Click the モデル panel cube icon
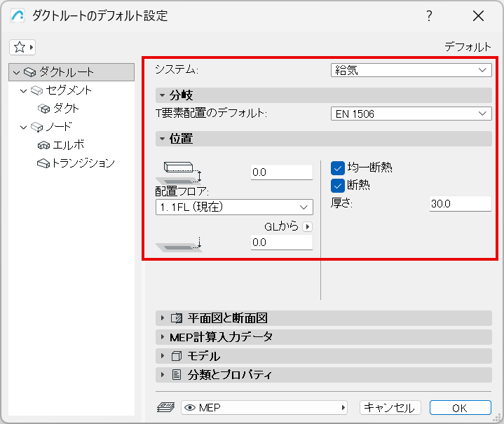This screenshot has width=504, height=424. pyautogui.click(x=177, y=356)
